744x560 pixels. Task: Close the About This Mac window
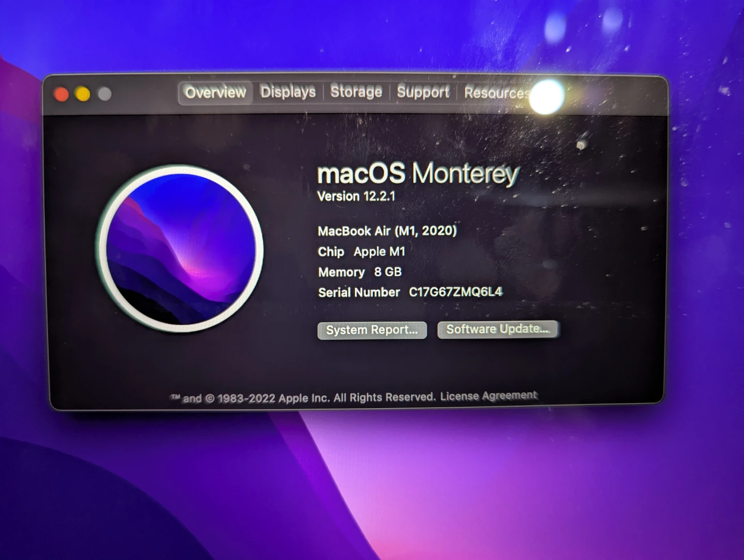tap(61, 94)
